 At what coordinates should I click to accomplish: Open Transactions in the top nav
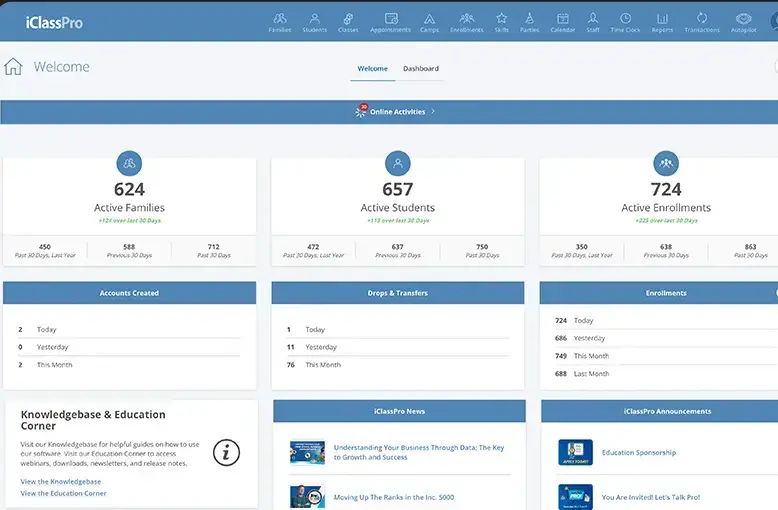click(x=702, y=23)
